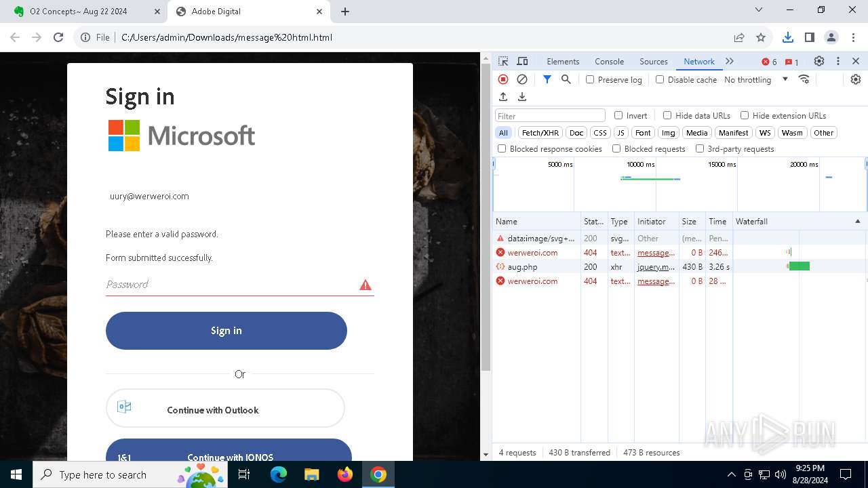Check Blocked requests option

pos(616,148)
